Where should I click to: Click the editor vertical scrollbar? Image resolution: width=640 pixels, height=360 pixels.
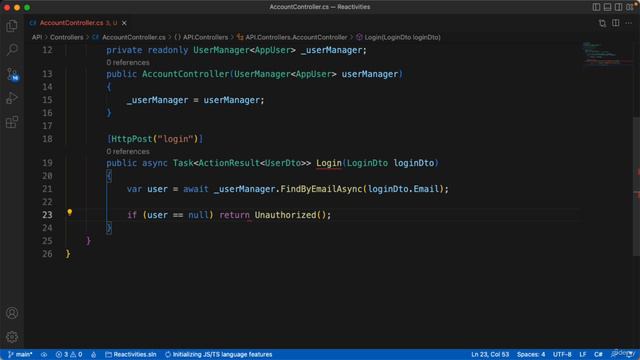[636, 186]
